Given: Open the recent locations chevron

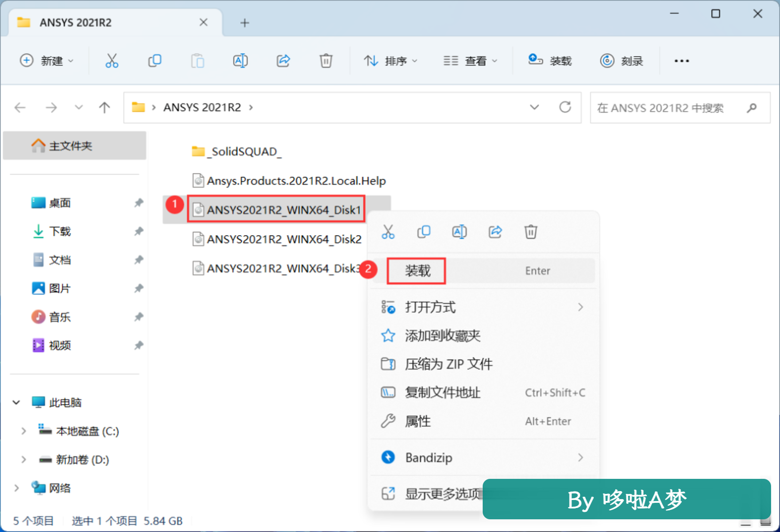Looking at the screenshot, I should (79, 108).
